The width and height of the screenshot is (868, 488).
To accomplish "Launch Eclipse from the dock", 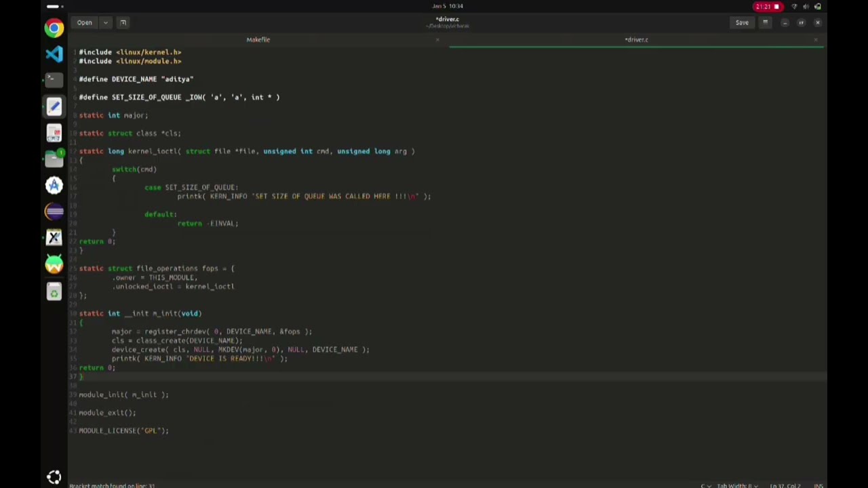I will (x=54, y=211).
